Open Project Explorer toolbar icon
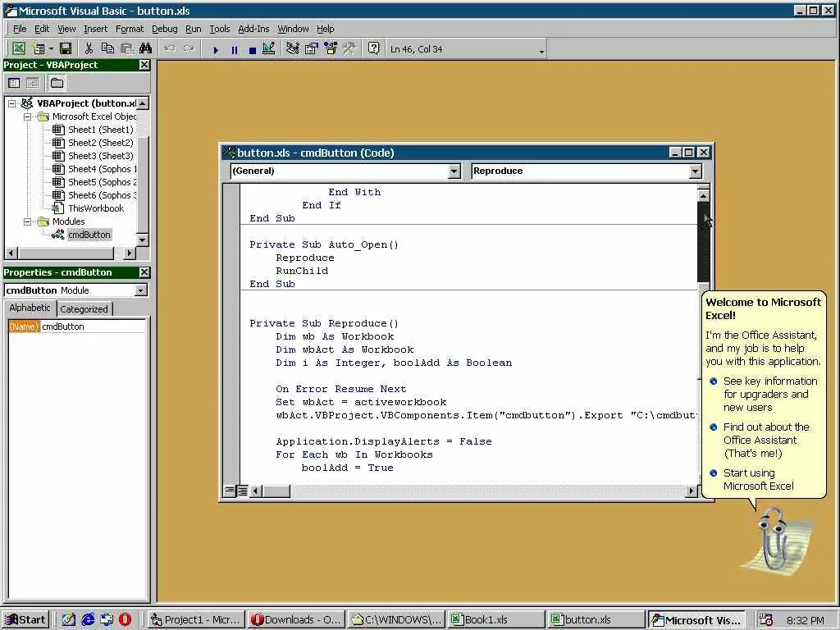This screenshot has width=840, height=630. point(293,48)
